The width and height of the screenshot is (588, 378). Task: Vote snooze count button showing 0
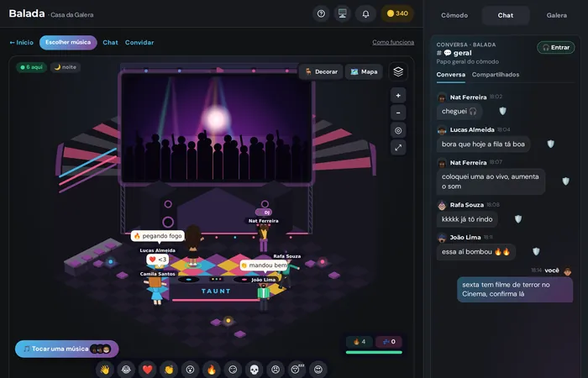(389, 342)
